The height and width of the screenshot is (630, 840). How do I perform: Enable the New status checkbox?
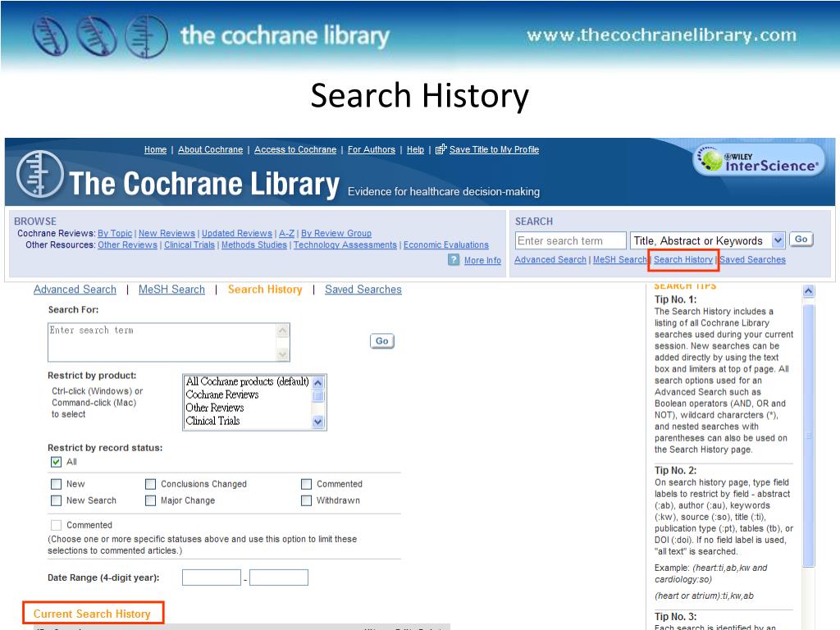(x=57, y=484)
